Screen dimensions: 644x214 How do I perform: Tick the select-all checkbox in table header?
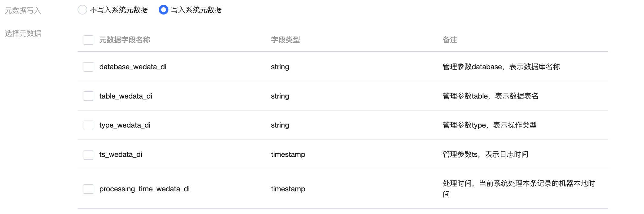[88, 40]
